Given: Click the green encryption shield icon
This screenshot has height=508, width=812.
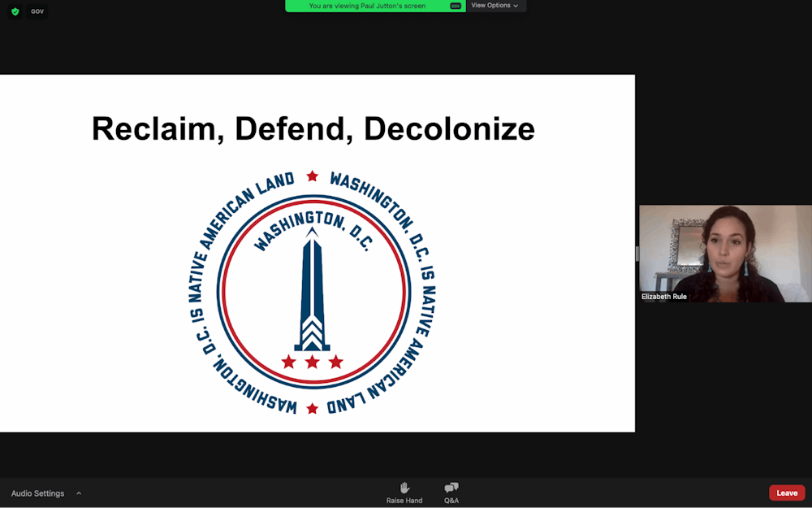Looking at the screenshot, I should (15, 11).
